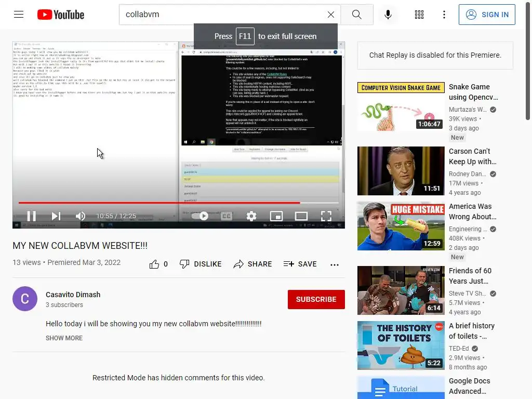The image size is (532, 399).
Task: Click 'Premiered Mar 3, 2022' text
Action: pos(84,262)
